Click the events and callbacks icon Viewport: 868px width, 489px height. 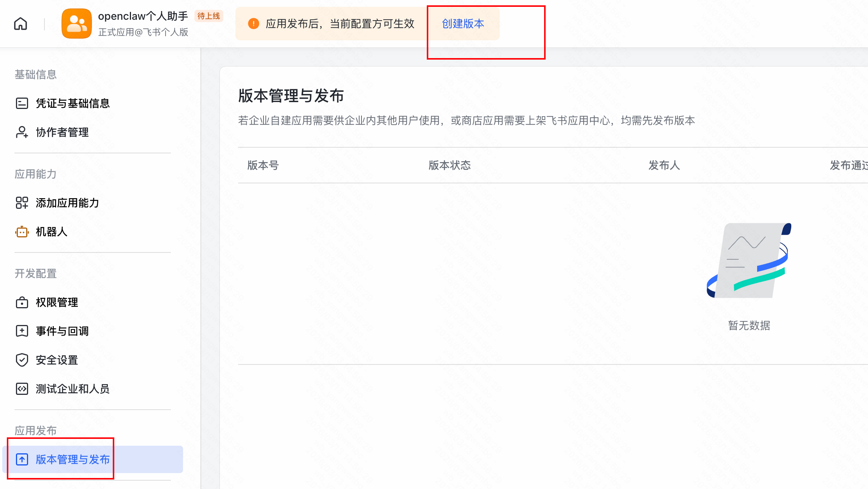click(22, 331)
